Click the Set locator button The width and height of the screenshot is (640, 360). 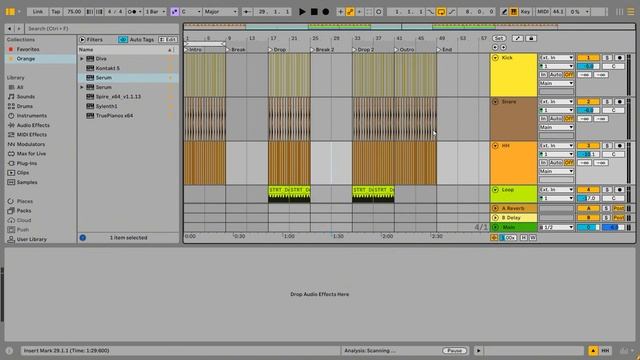[x=499, y=38]
